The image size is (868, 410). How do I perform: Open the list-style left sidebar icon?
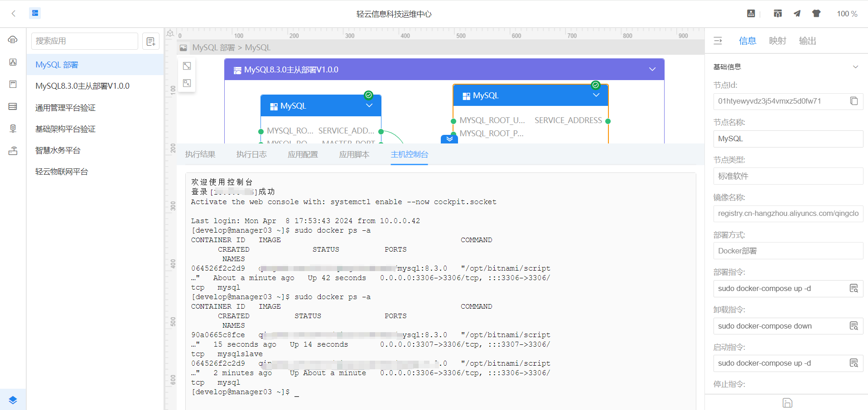13,106
